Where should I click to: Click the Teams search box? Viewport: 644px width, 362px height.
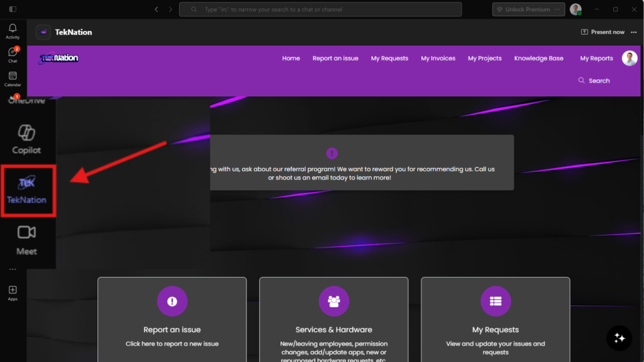click(x=320, y=9)
